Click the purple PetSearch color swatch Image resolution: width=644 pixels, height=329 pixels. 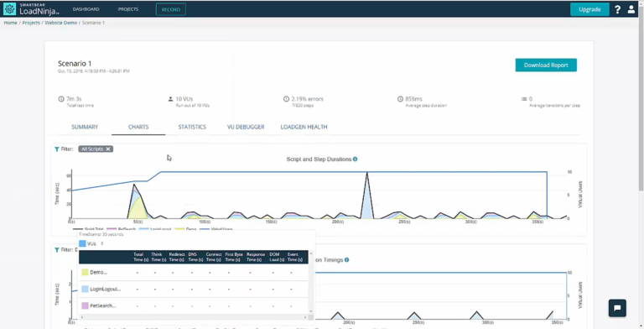[85, 306]
